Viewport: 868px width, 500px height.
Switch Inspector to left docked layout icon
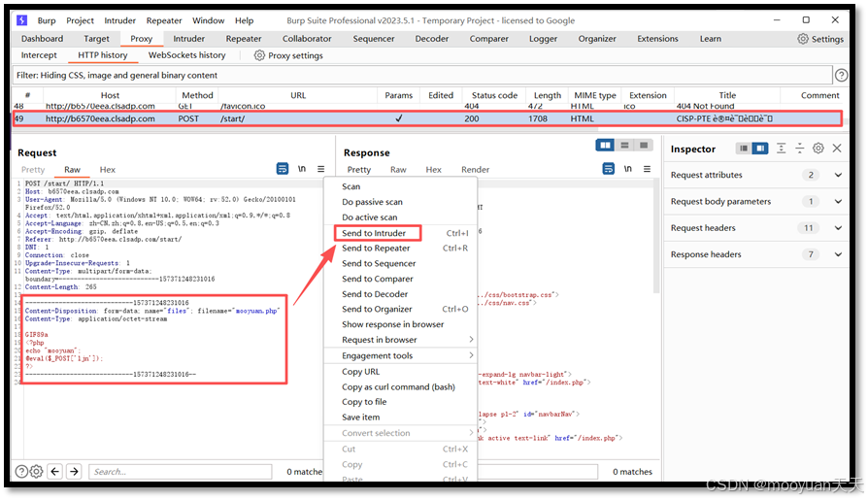tap(744, 149)
